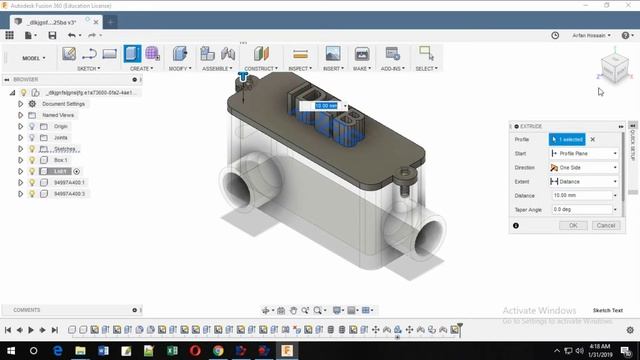This screenshot has height=360, width=640.
Task: Open the Direction One Side dropdown
Action: pyautogui.click(x=584, y=168)
